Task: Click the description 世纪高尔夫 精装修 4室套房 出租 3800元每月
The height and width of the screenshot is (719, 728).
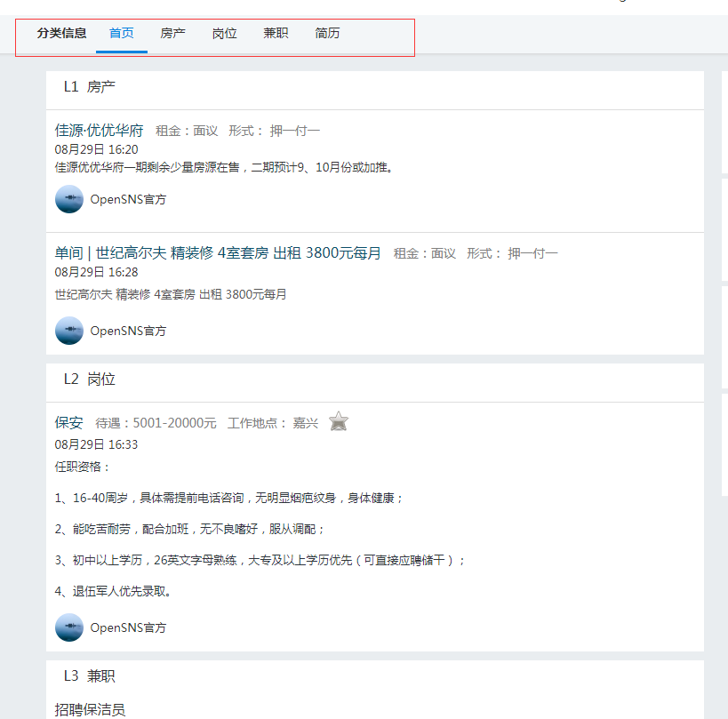Action: (x=171, y=294)
